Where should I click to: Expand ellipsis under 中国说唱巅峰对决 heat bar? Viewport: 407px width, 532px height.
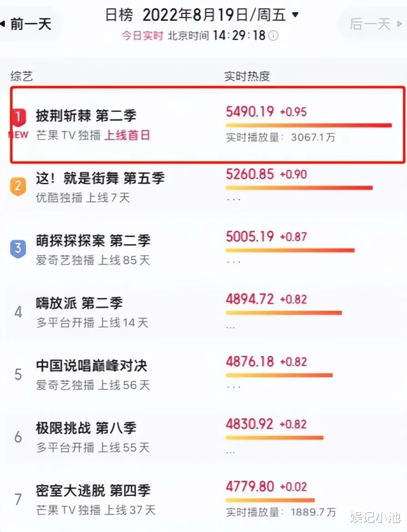(233, 387)
